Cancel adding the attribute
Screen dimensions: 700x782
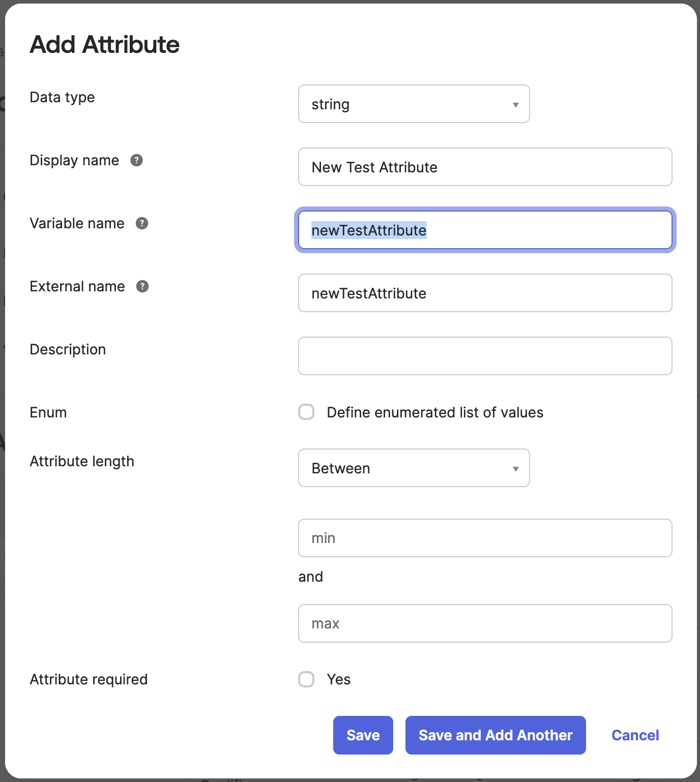click(635, 735)
